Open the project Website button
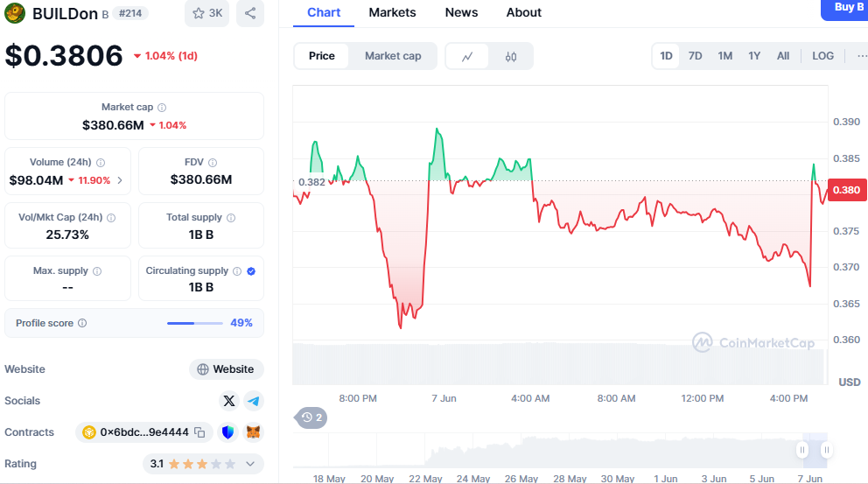The width and height of the screenshot is (868, 484). [x=227, y=369]
